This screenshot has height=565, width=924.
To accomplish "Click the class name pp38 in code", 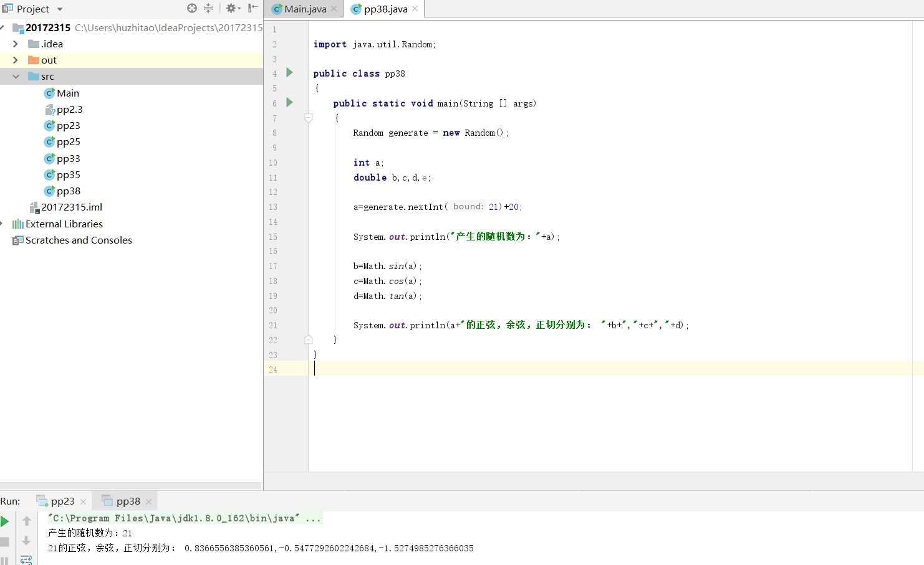I will [395, 74].
